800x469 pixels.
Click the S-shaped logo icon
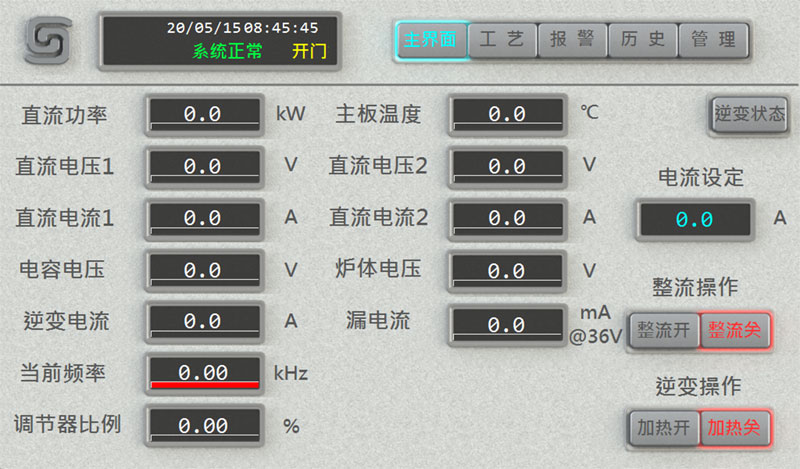click(x=44, y=41)
